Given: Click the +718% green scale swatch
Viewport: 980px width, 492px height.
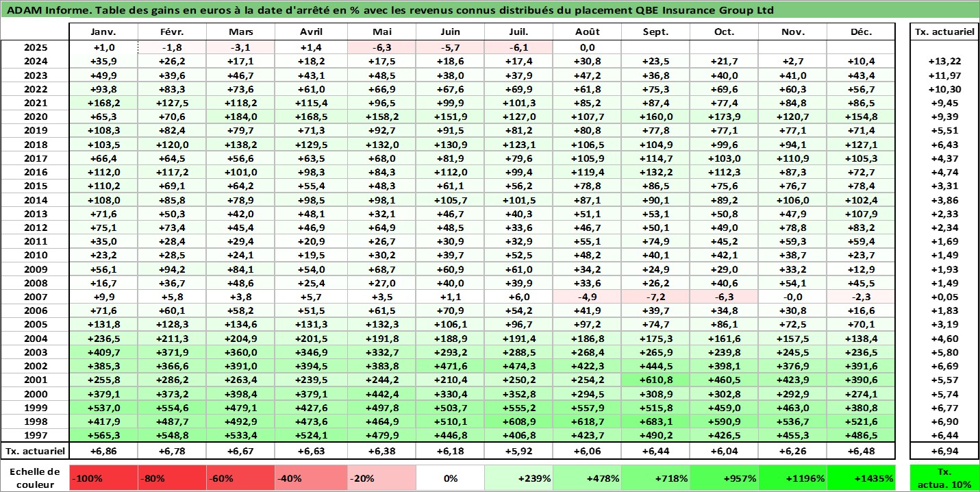Looking at the screenshot, I should (x=655, y=478).
